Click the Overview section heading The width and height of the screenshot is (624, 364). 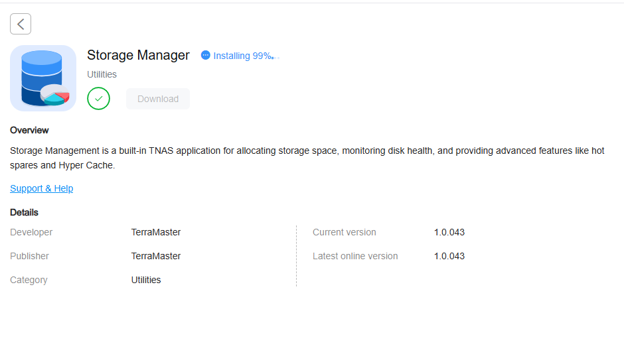pyautogui.click(x=29, y=131)
